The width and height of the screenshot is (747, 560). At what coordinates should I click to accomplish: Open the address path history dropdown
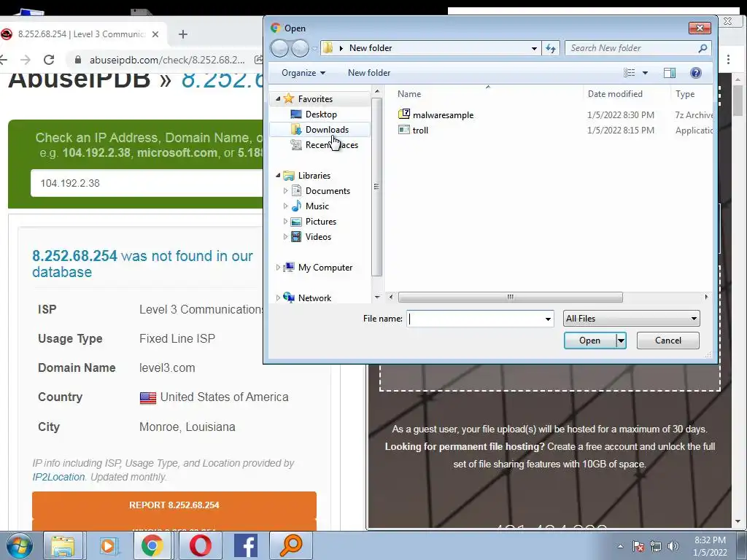pos(534,48)
